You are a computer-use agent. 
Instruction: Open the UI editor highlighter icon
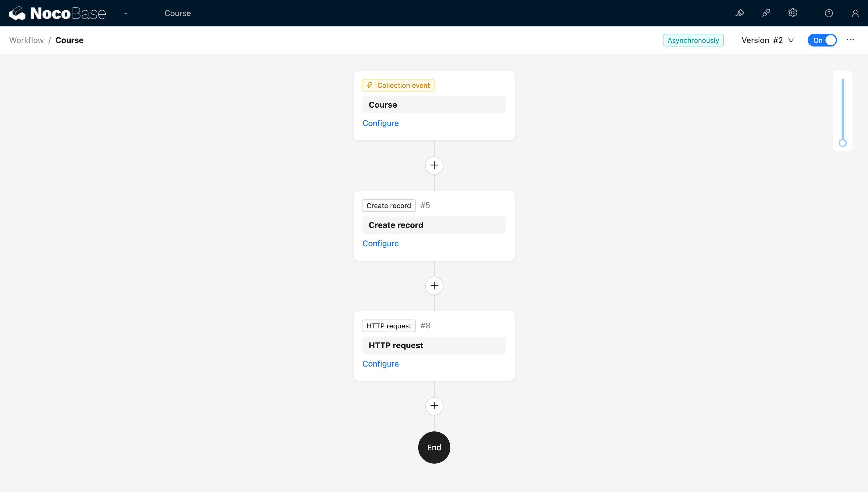[x=740, y=13]
